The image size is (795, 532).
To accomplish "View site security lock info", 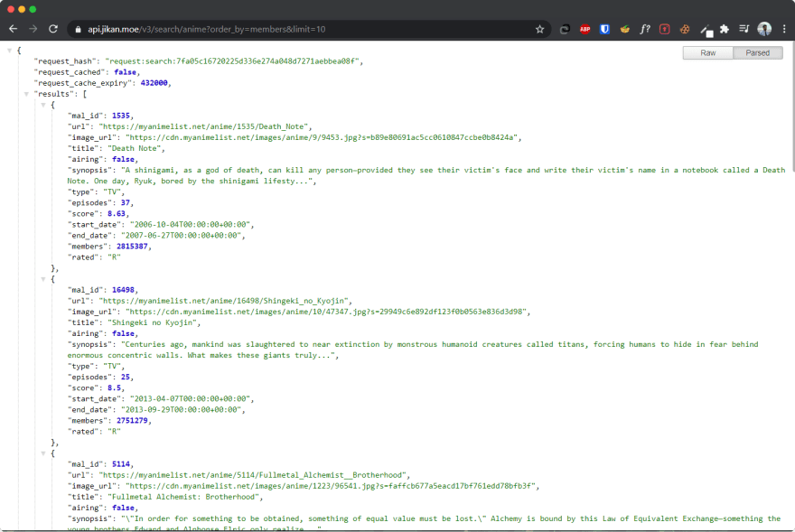I will tap(78, 30).
